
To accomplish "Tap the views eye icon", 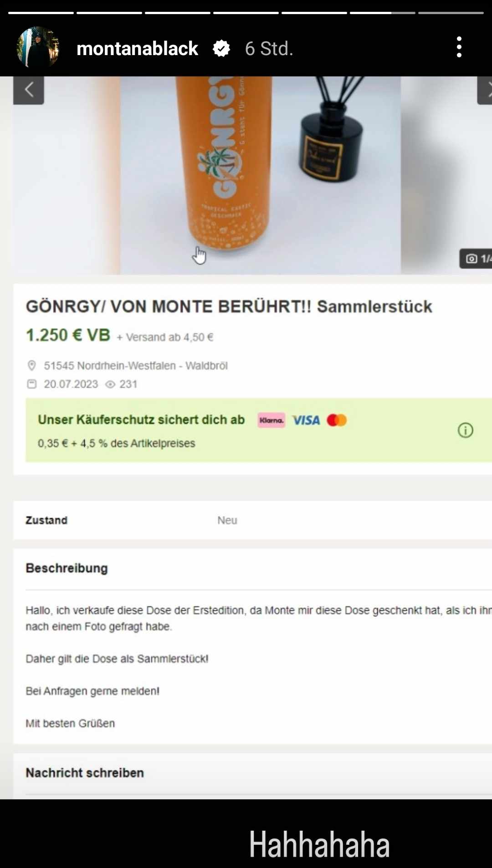I will tap(110, 384).
